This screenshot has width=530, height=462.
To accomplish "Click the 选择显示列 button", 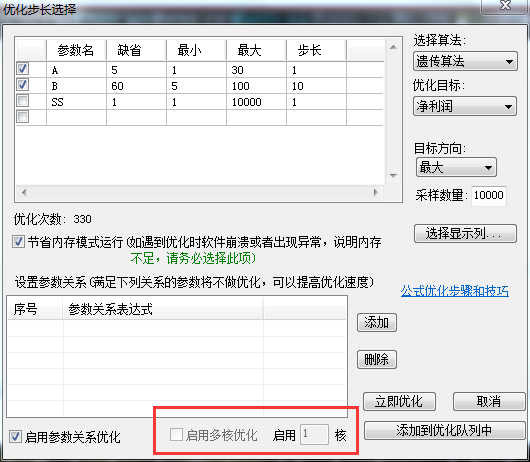I will pos(465,233).
